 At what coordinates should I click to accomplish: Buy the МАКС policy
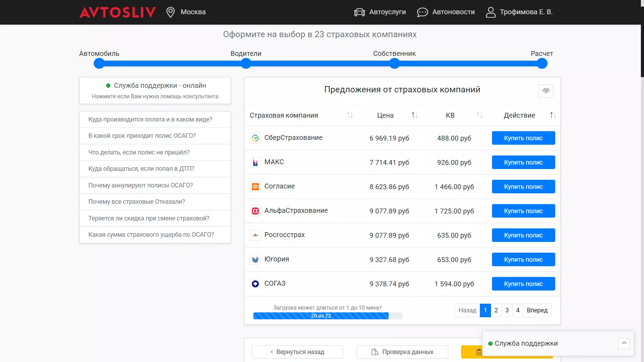(523, 162)
